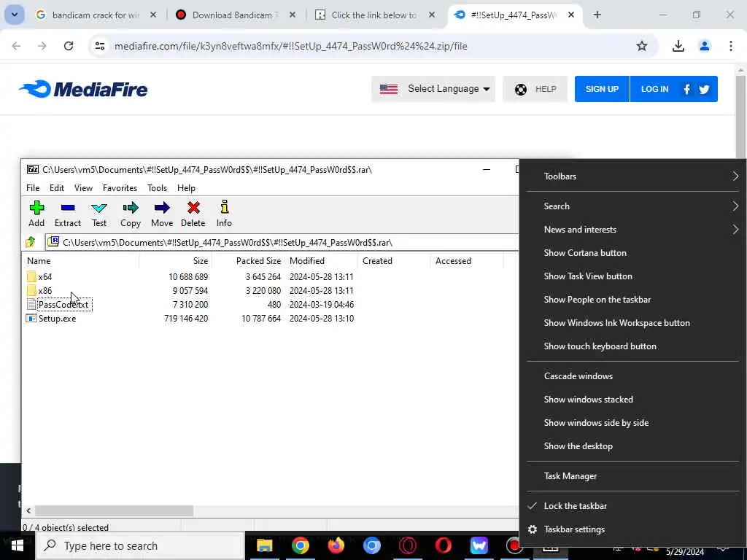This screenshot has height=560, width=747.
Task: Toggle Show People on the taskbar
Action: coord(632,300)
